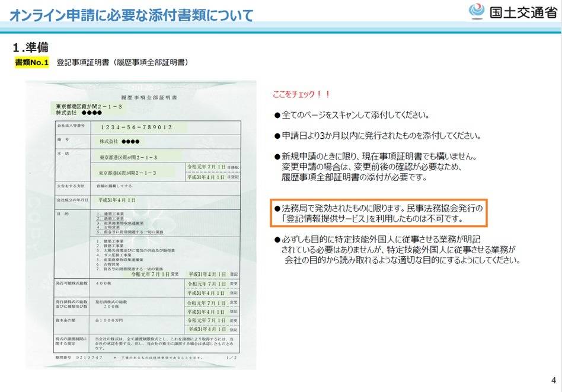
Task: Click the 国土交通省 logo icon
Action: coord(477,11)
